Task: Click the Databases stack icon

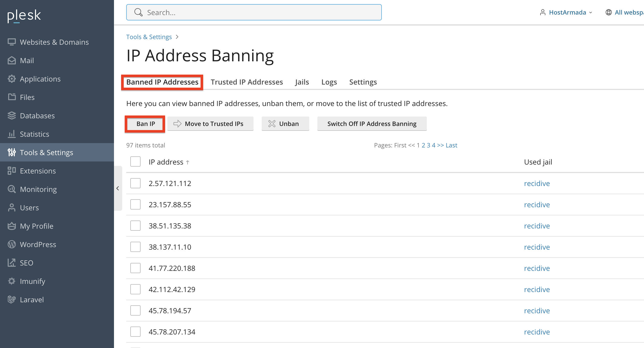Action: point(12,115)
